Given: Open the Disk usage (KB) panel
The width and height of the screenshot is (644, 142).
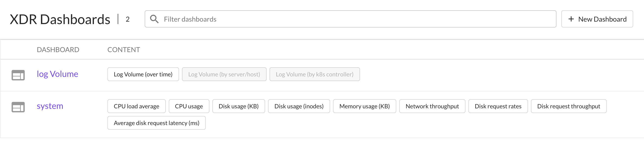Looking at the screenshot, I should [239, 106].
